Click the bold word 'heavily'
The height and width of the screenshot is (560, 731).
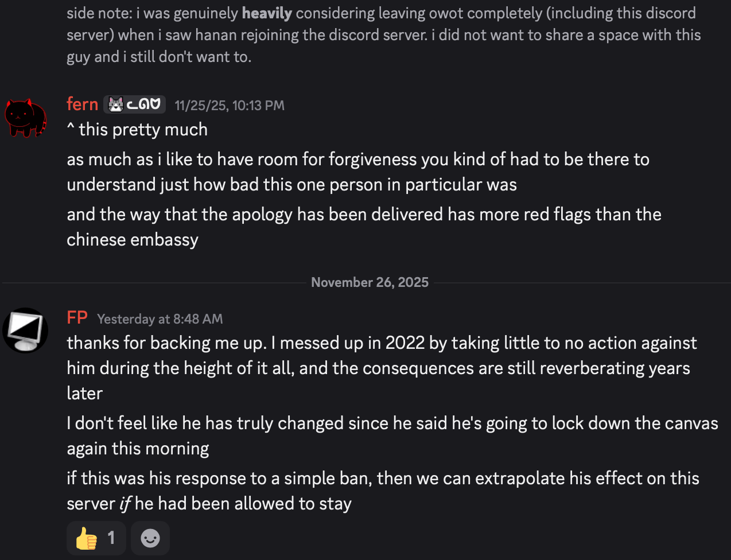tap(267, 13)
